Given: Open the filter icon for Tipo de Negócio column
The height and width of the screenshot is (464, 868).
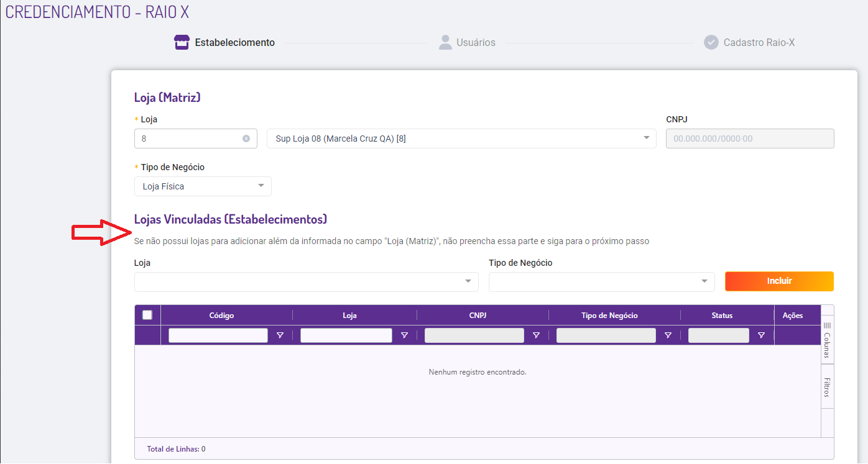Looking at the screenshot, I should coord(668,335).
